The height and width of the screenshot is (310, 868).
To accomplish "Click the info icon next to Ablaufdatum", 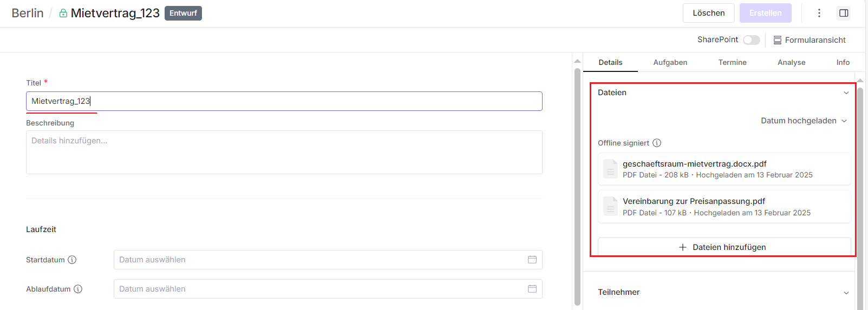I will pyautogui.click(x=78, y=289).
